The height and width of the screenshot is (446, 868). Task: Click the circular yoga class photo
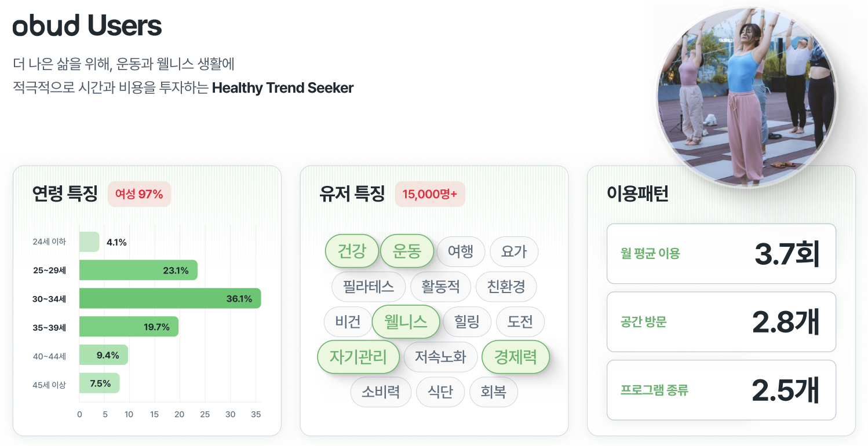pyautogui.click(x=747, y=96)
